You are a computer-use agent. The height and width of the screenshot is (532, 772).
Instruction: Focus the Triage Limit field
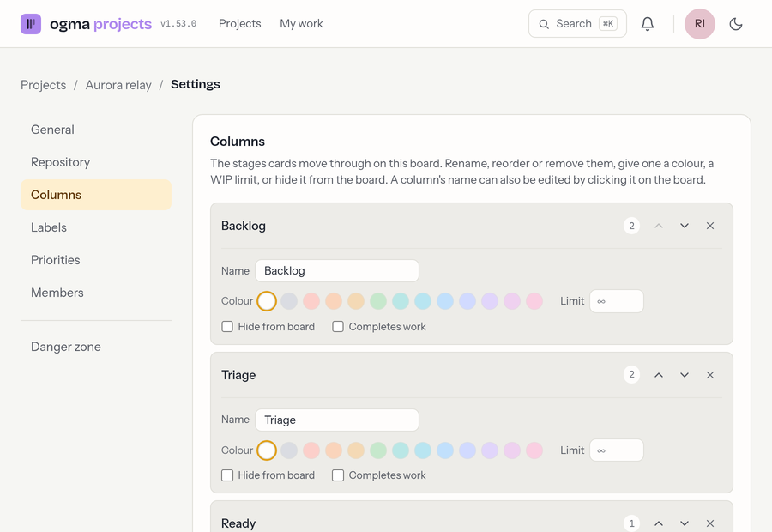coord(617,450)
